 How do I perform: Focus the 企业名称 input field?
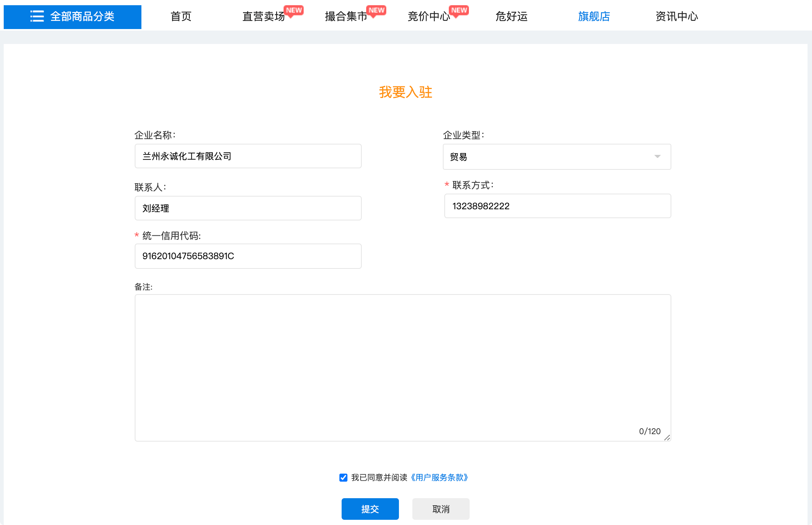click(248, 156)
